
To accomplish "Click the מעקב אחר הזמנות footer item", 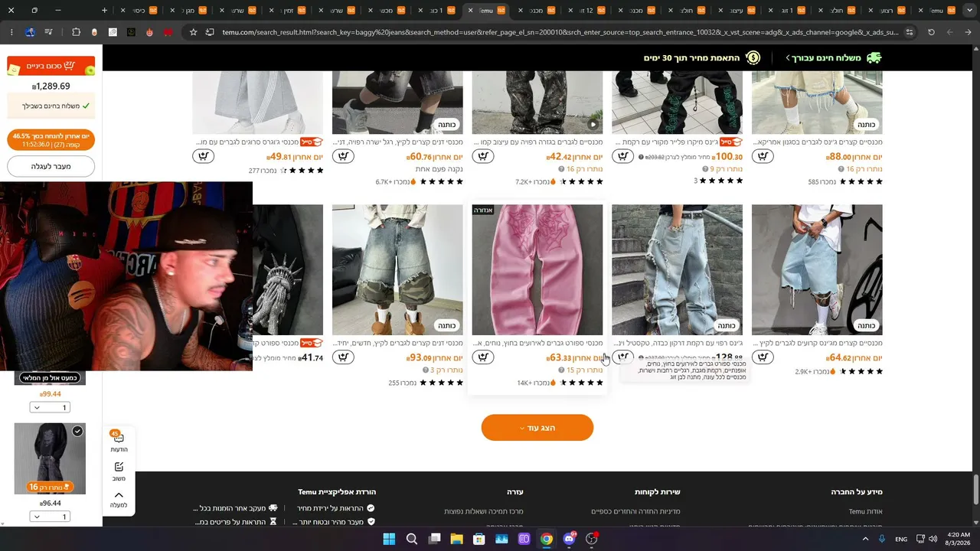I will click(x=237, y=508).
